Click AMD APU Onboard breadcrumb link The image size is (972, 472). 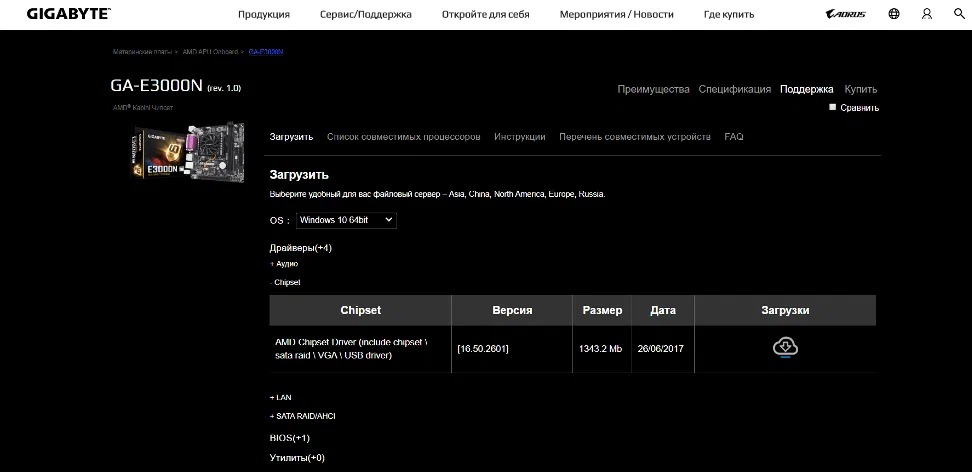click(210, 52)
